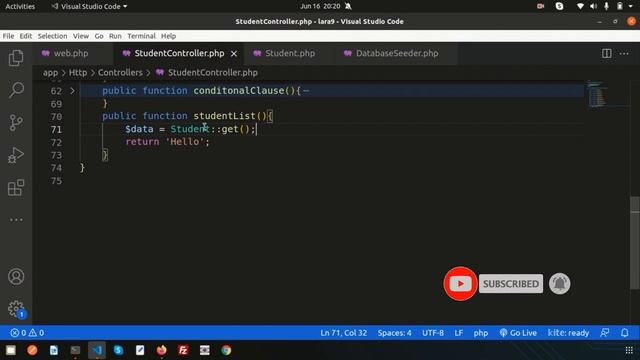The image size is (640, 360).
Task: Open the Edit menu
Action: pyautogui.click(x=25, y=36)
